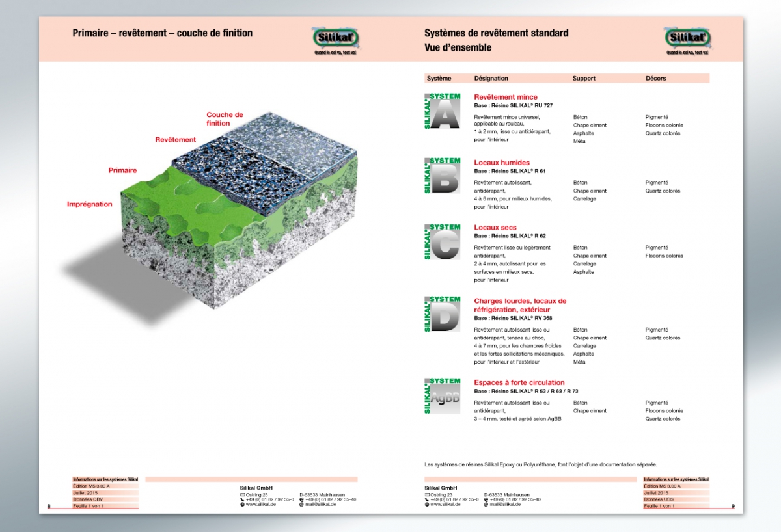Click 'Juillet 2015' in right footer
Viewport: 781px width, 532px height.
(x=657, y=493)
